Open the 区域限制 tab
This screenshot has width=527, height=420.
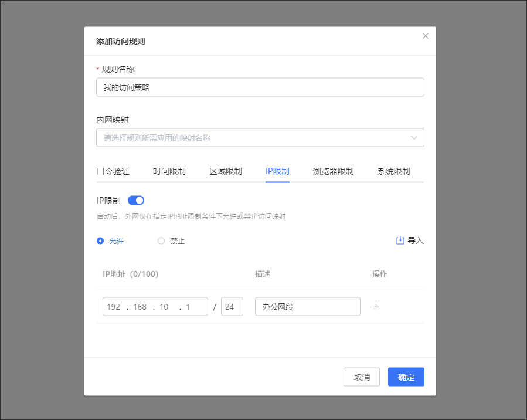click(226, 171)
